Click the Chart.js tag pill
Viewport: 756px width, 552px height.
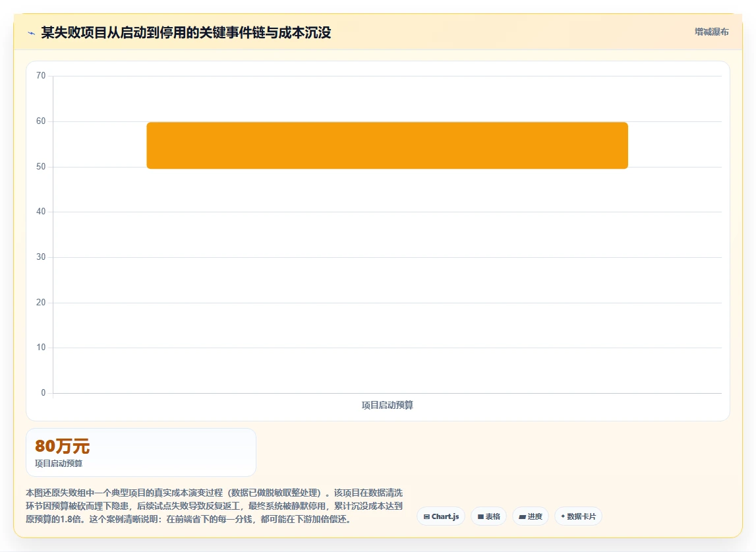(441, 516)
